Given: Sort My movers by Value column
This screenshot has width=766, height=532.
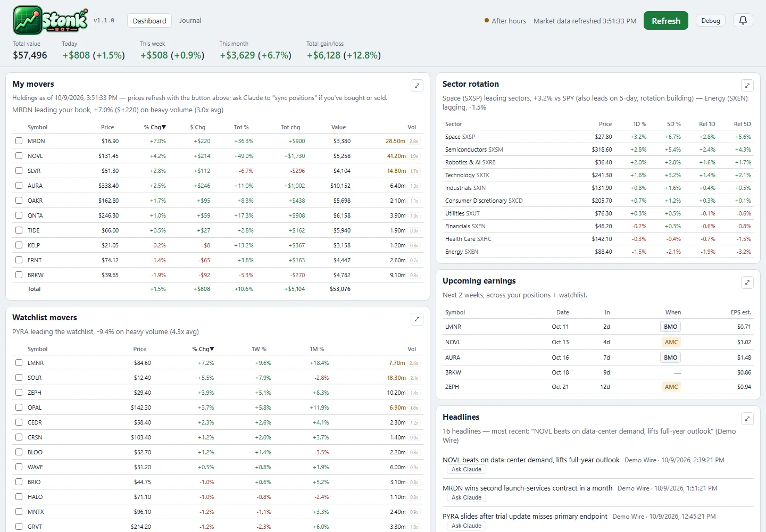Looking at the screenshot, I should click(338, 127).
